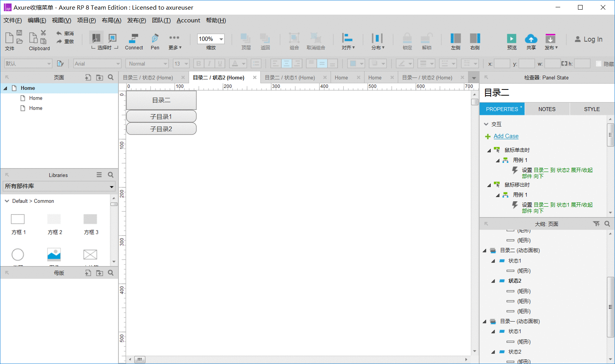
Task: Click the x coordinate input field
Action: tap(502, 64)
